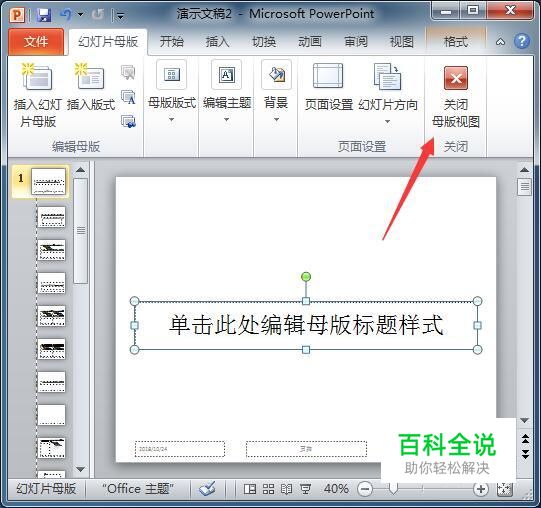Start Slide Show view icon
Viewport: 541px width, 508px height.
point(306,489)
